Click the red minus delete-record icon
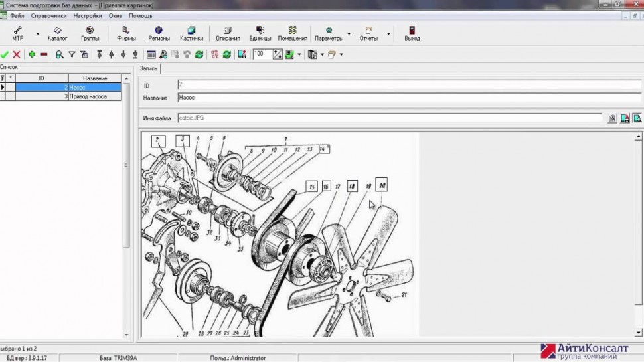 (x=44, y=54)
